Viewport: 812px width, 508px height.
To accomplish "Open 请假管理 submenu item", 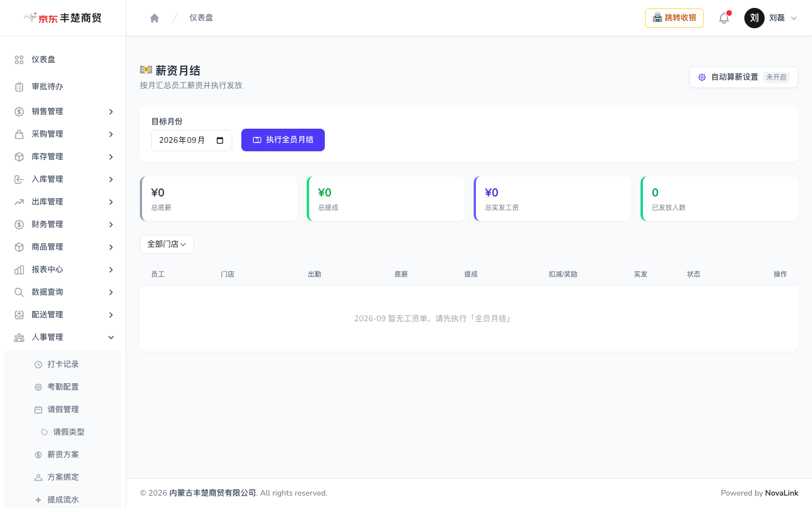I will point(63,409).
